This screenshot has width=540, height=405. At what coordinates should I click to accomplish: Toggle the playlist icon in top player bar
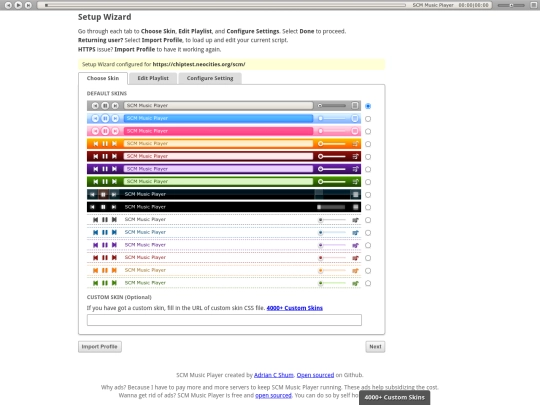pos(533,5)
